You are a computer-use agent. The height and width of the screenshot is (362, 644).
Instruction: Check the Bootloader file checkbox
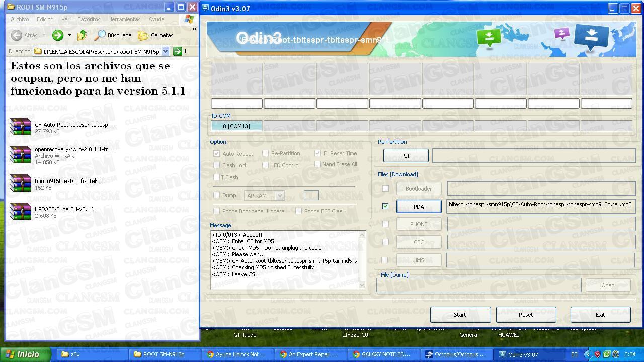tap(385, 188)
